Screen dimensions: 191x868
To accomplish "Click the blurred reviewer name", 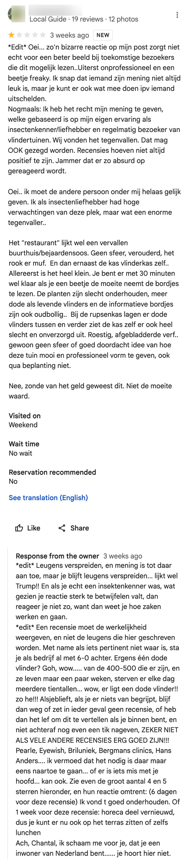I will 56,9.
